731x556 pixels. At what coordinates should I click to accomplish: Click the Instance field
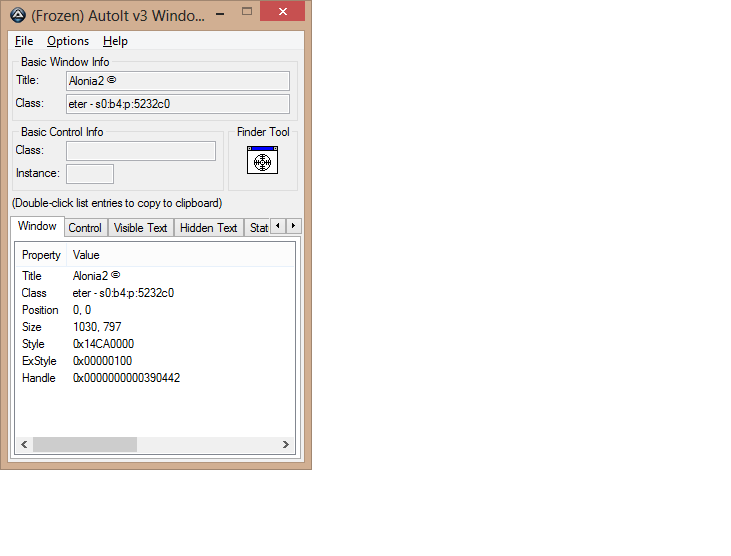pos(89,174)
